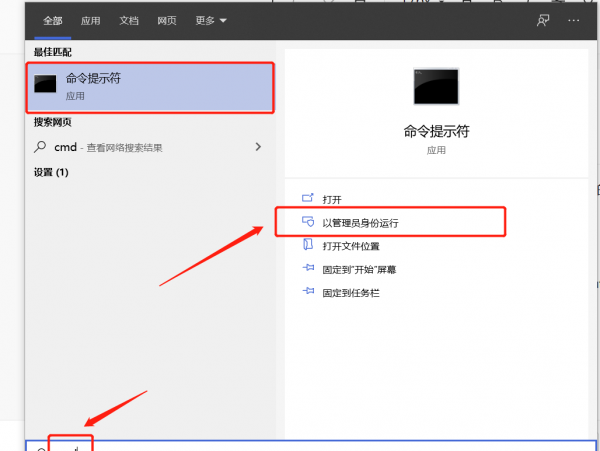Click the large command prompt thumbnail in preview
600x451 pixels.
coord(436,86)
